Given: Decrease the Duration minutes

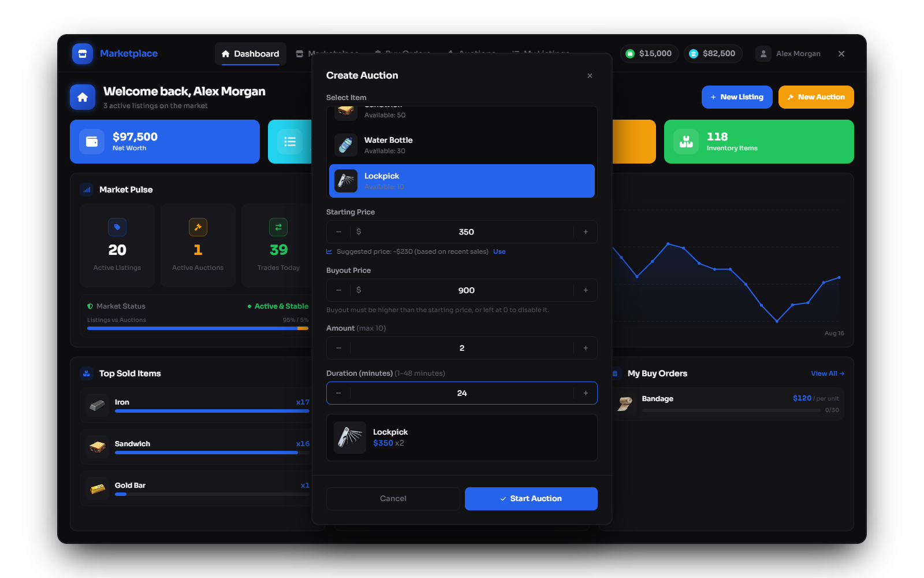Looking at the screenshot, I should coord(338,393).
